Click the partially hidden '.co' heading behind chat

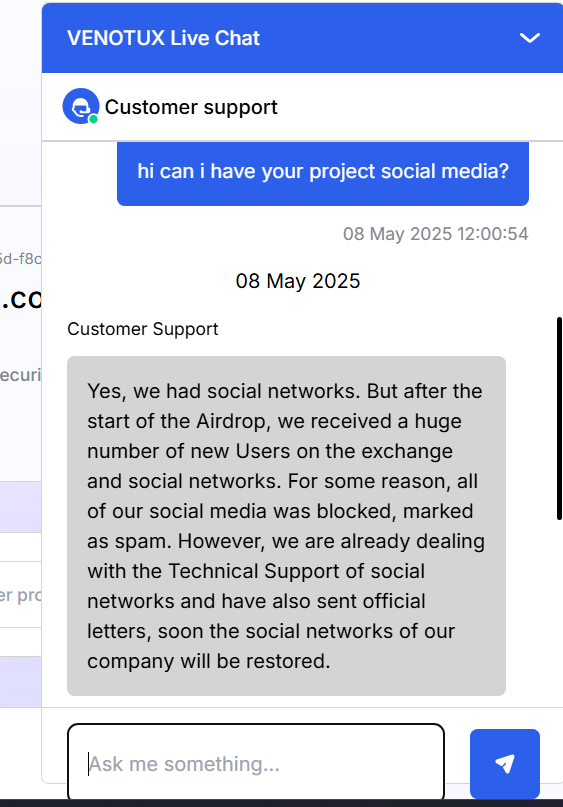coord(21,300)
